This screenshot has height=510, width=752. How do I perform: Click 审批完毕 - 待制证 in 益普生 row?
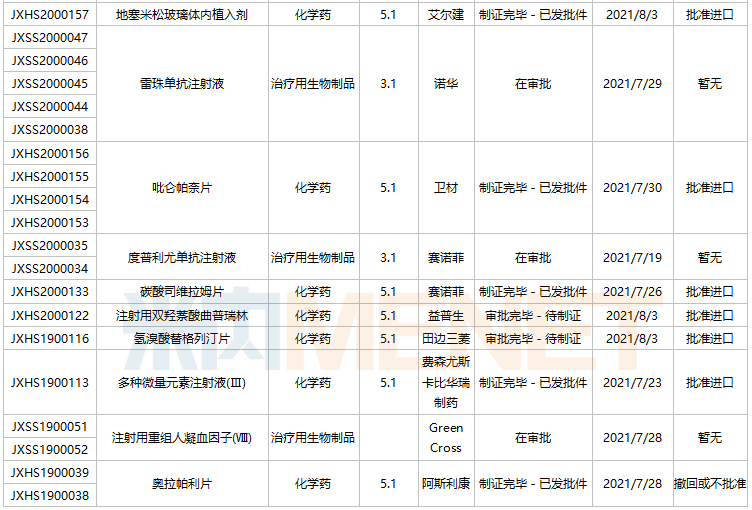(533, 316)
